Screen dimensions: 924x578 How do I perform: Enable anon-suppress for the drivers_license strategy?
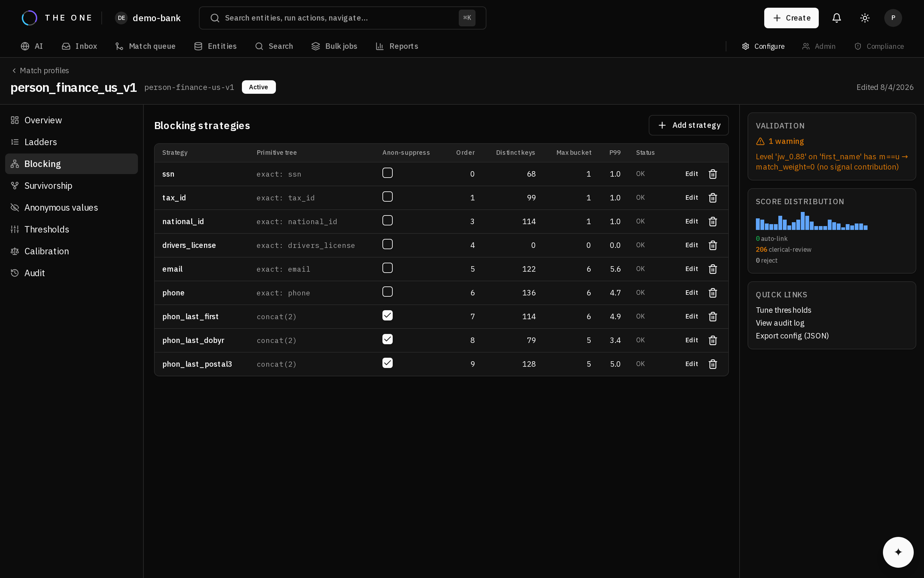coord(388,244)
